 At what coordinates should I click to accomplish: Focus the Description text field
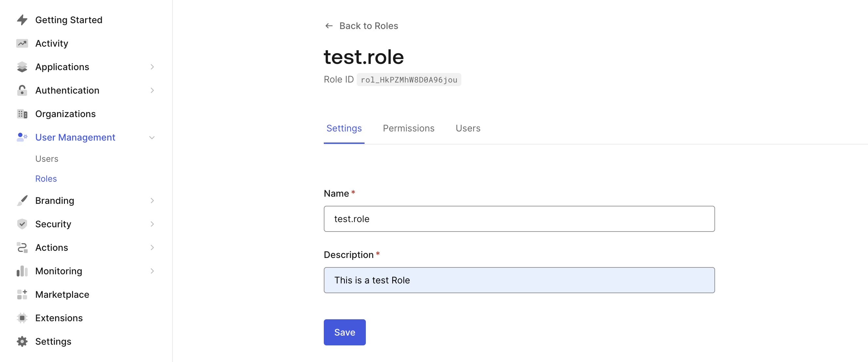tap(518, 280)
